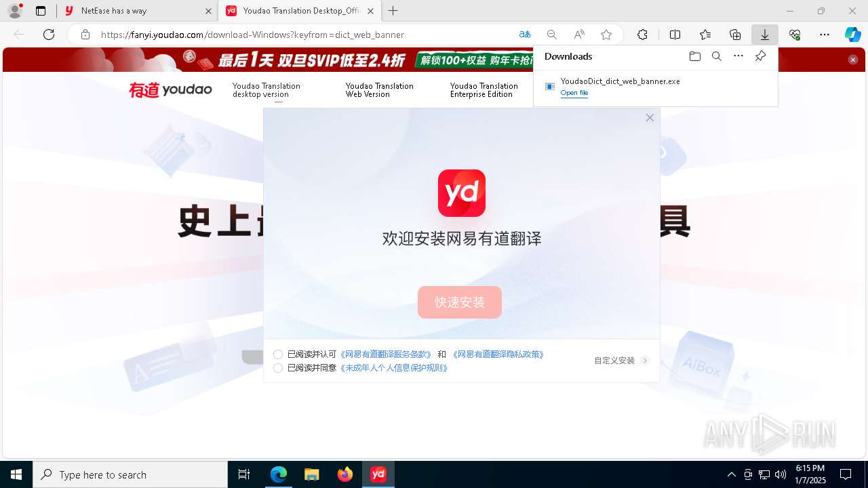Click the site info lock icon

pyautogui.click(x=85, y=35)
